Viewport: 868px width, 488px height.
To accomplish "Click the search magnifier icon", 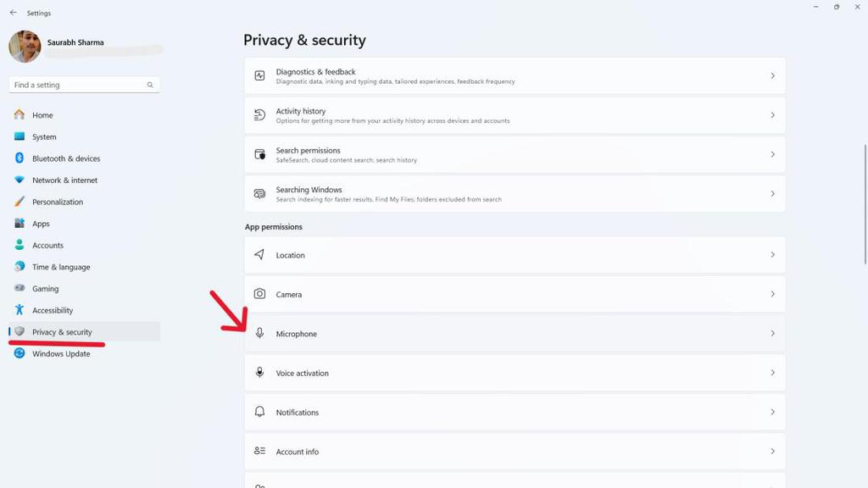I will point(150,85).
